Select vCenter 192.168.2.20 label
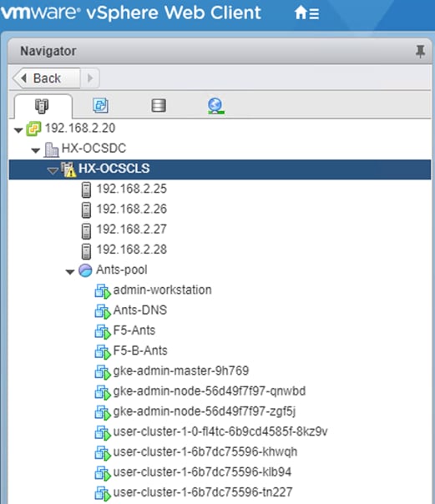The height and width of the screenshot is (504, 435). (x=80, y=129)
